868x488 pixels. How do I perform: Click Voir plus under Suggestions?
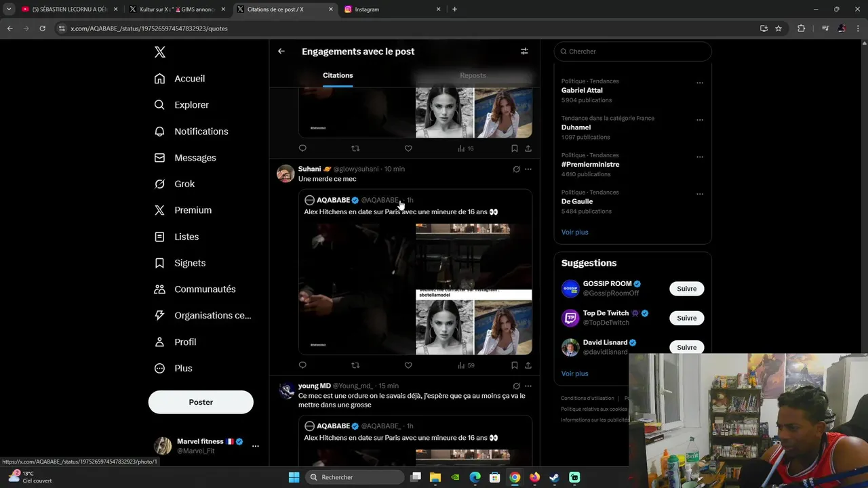(574, 373)
